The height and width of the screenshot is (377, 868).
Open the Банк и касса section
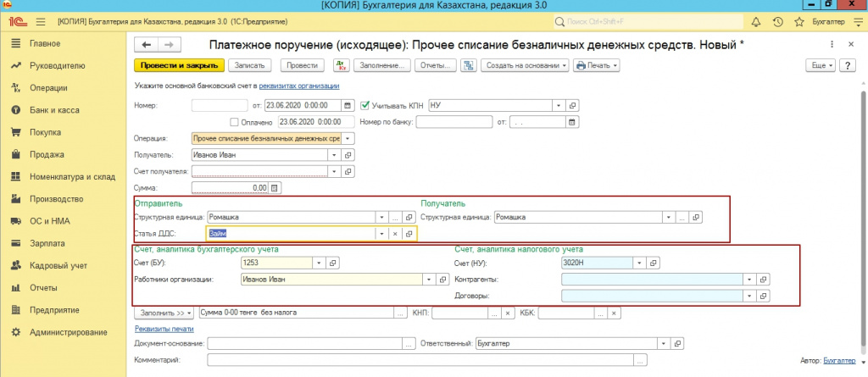click(54, 110)
